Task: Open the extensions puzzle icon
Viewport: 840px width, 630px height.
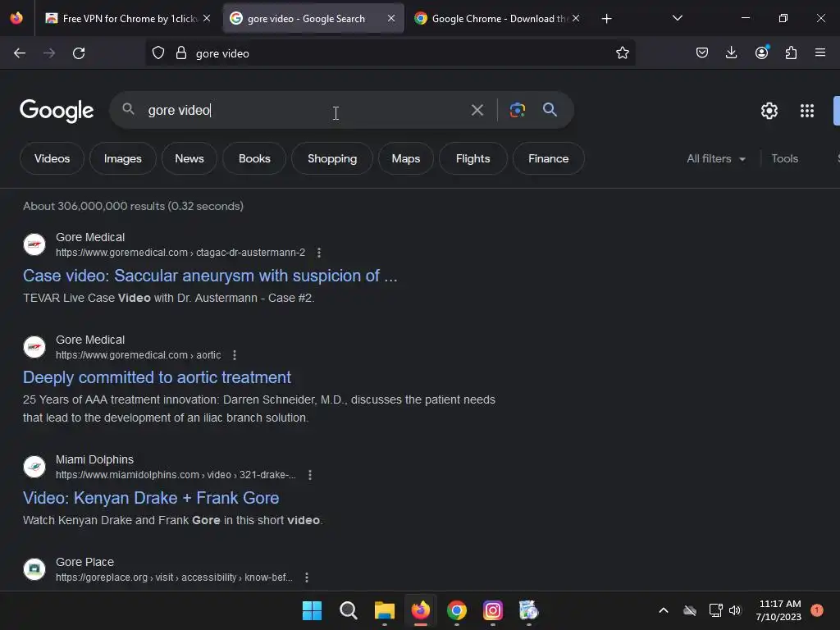Action: [x=791, y=53]
